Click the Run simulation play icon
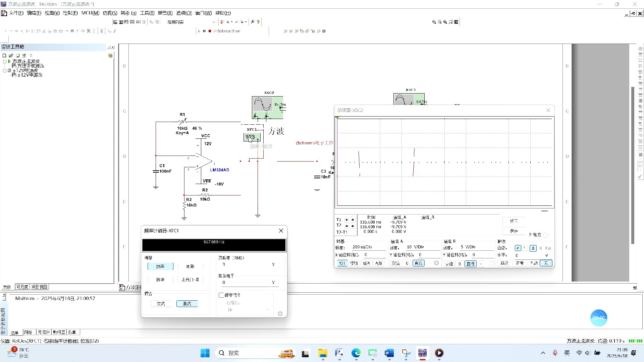Image resolution: width=644 pixels, height=362 pixels. point(199,31)
